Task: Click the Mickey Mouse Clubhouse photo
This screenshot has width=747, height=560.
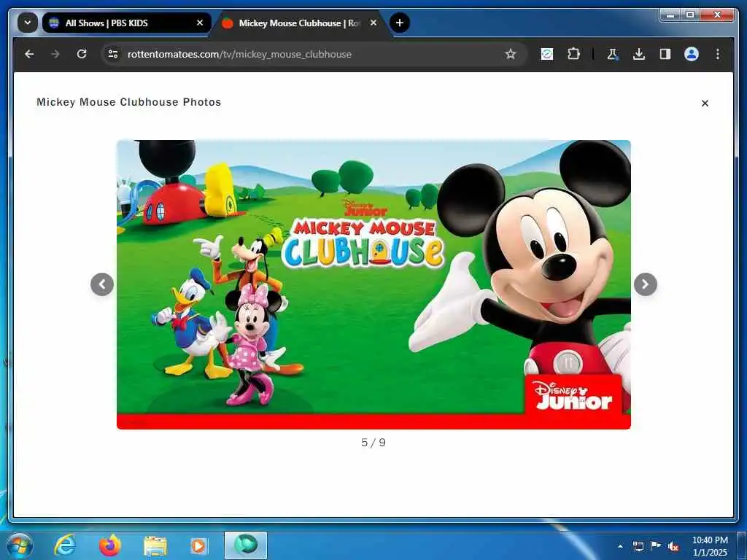Action: (373, 284)
